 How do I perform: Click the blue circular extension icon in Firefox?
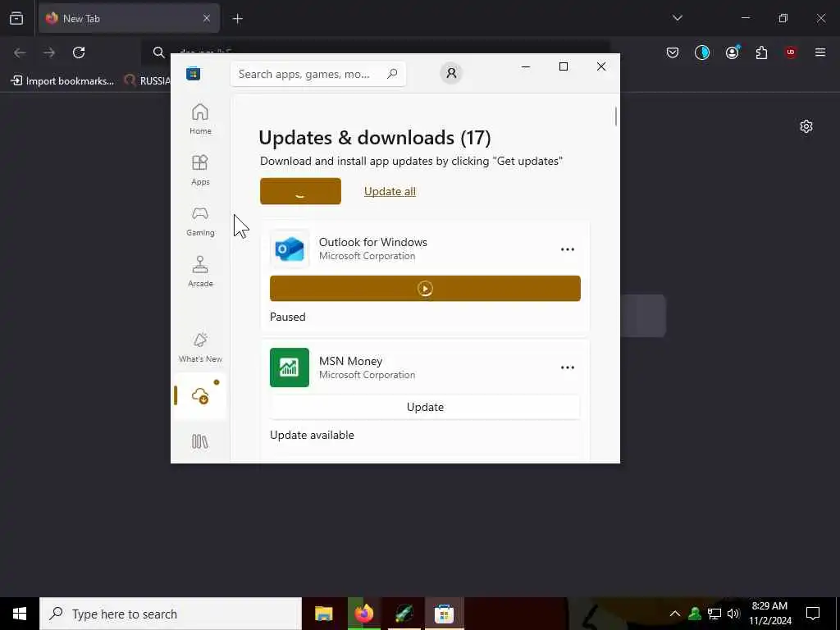[x=702, y=52]
